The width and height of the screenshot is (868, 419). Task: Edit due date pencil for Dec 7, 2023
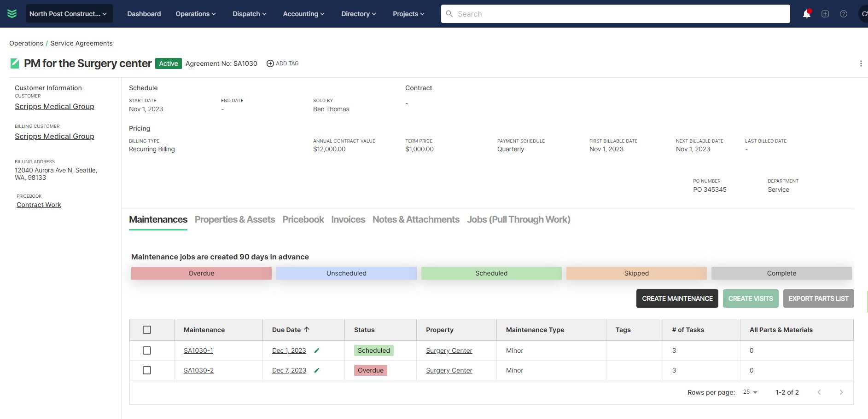[x=317, y=370]
